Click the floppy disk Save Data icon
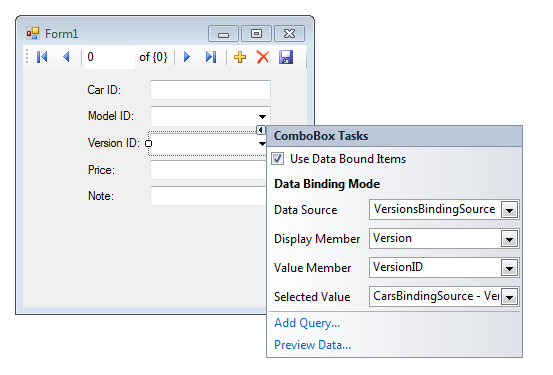The image size is (553, 375). point(286,57)
